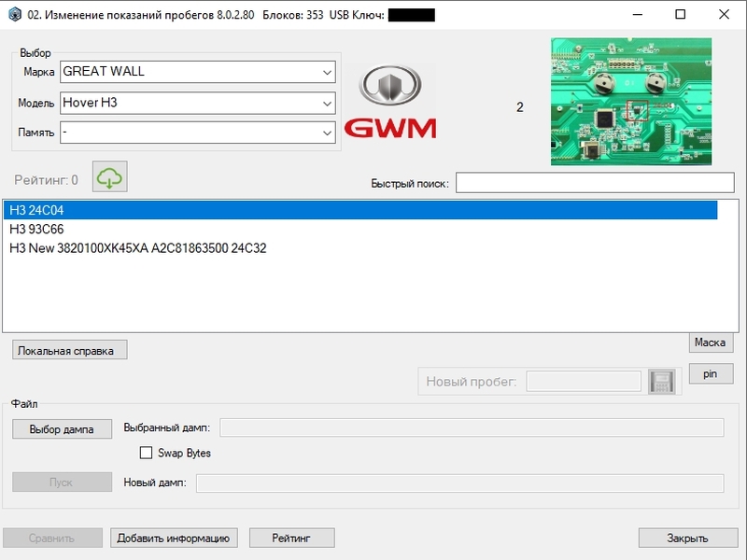Click the Маска button

click(x=711, y=343)
